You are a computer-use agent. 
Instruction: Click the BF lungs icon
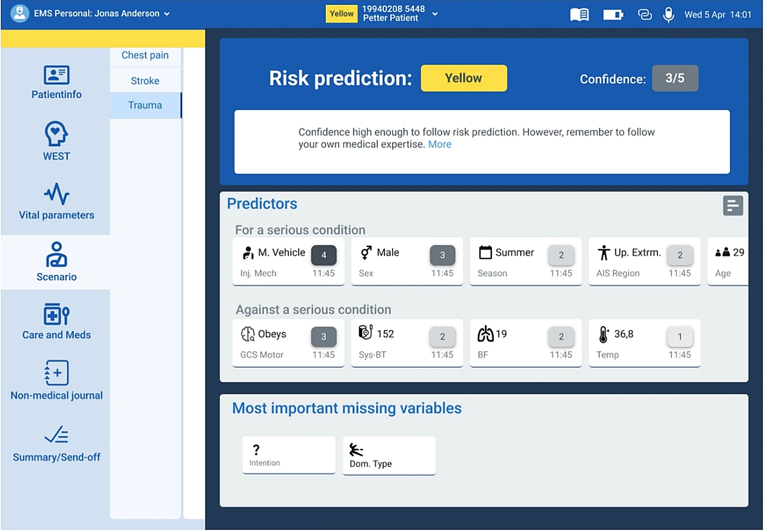pyautogui.click(x=485, y=334)
